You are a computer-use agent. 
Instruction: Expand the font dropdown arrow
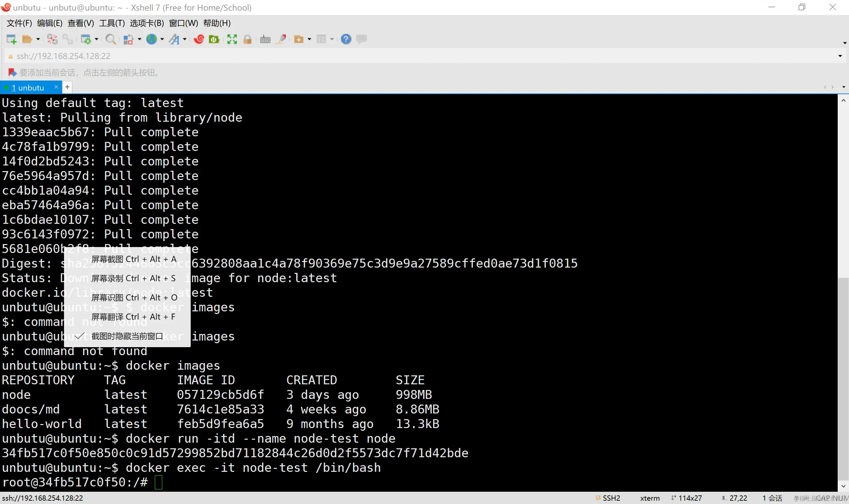[x=185, y=39]
